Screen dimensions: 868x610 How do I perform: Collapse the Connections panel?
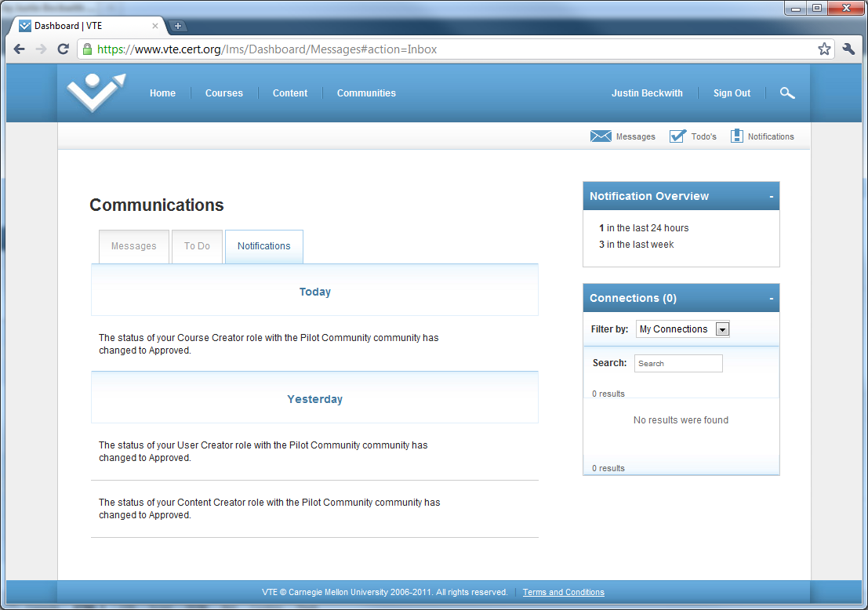pyautogui.click(x=771, y=299)
